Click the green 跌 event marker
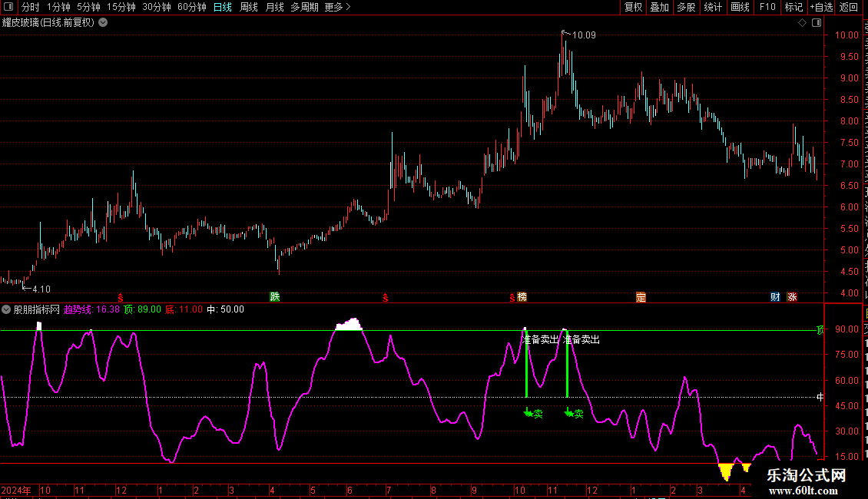The width and height of the screenshot is (868, 499). pyautogui.click(x=274, y=296)
